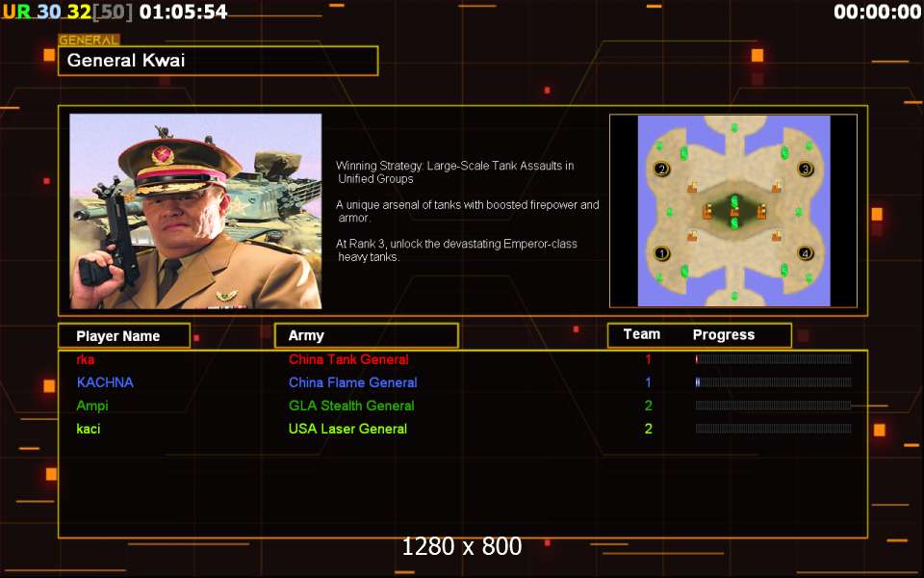
Task: Click team number for kaci
Action: (648, 429)
